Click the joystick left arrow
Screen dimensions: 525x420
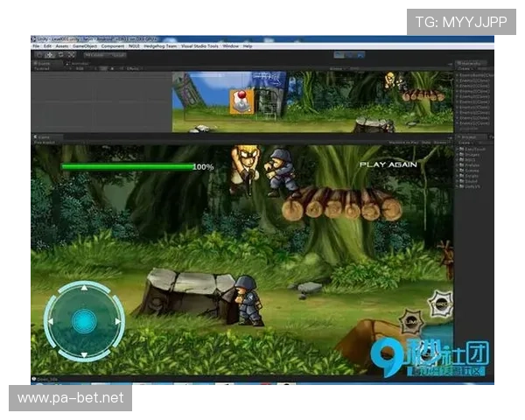[x=51, y=321]
